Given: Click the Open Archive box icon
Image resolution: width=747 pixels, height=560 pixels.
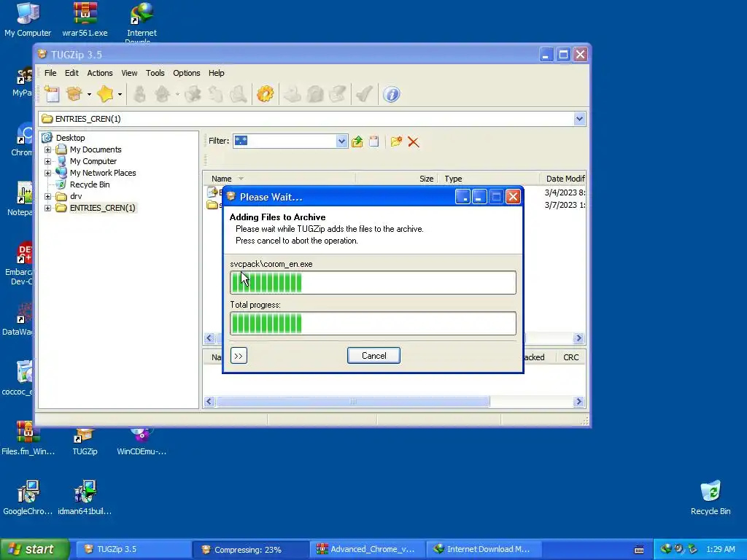Looking at the screenshot, I should pyautogui.click(x=74, y=94).
